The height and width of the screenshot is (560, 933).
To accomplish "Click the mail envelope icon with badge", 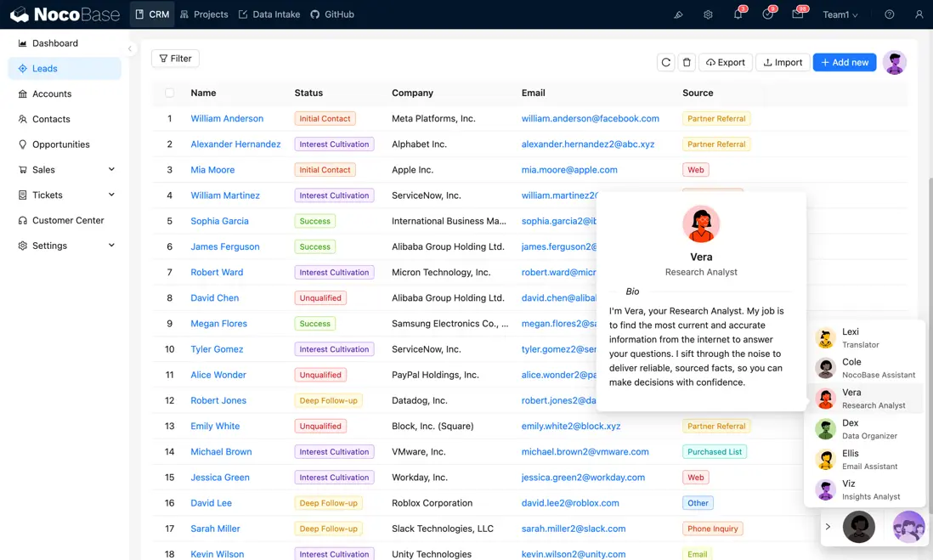I will pos(797,14).
